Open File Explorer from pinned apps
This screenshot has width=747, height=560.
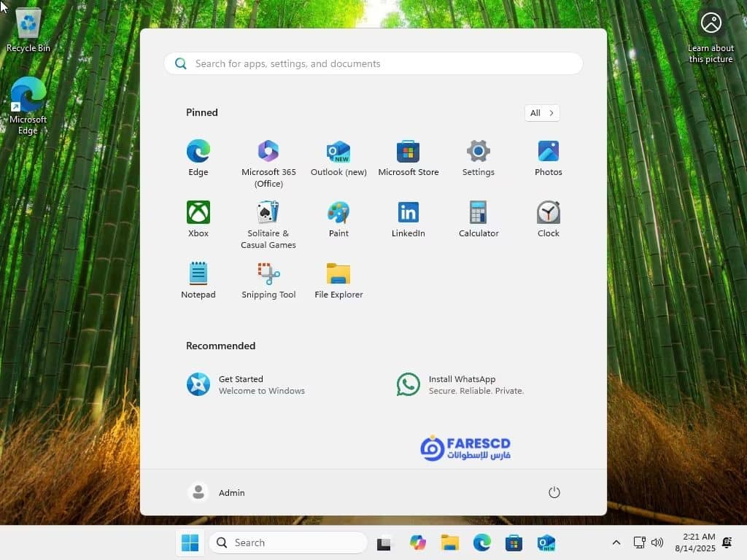[338, 281]
